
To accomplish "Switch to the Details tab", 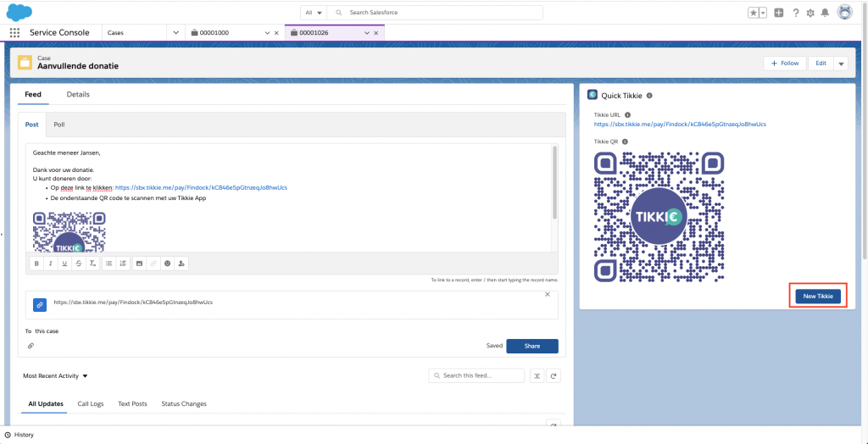I will (78, 94).
